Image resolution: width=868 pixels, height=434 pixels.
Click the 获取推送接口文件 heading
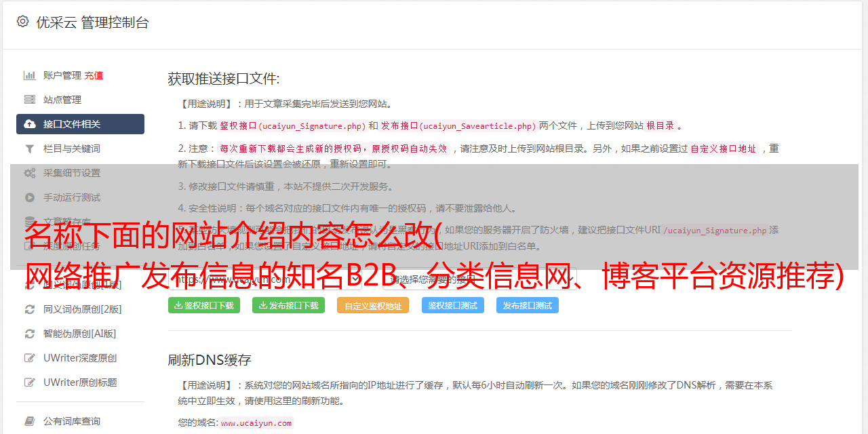[224, 79]
